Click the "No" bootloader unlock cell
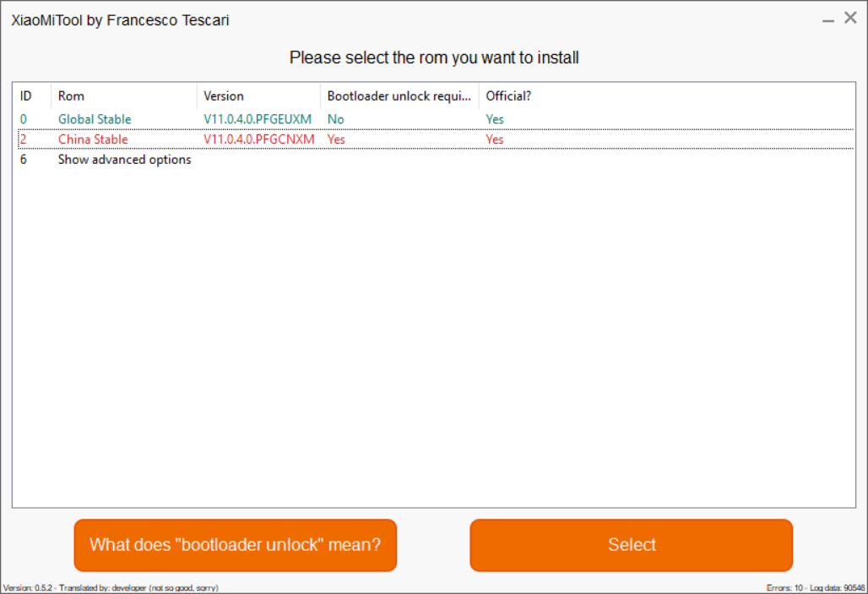868x594 pixels. [335, 119]
